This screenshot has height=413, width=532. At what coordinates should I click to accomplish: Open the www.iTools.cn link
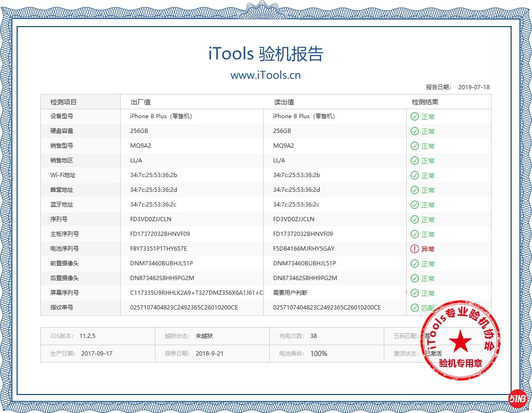tap(266, 75)
